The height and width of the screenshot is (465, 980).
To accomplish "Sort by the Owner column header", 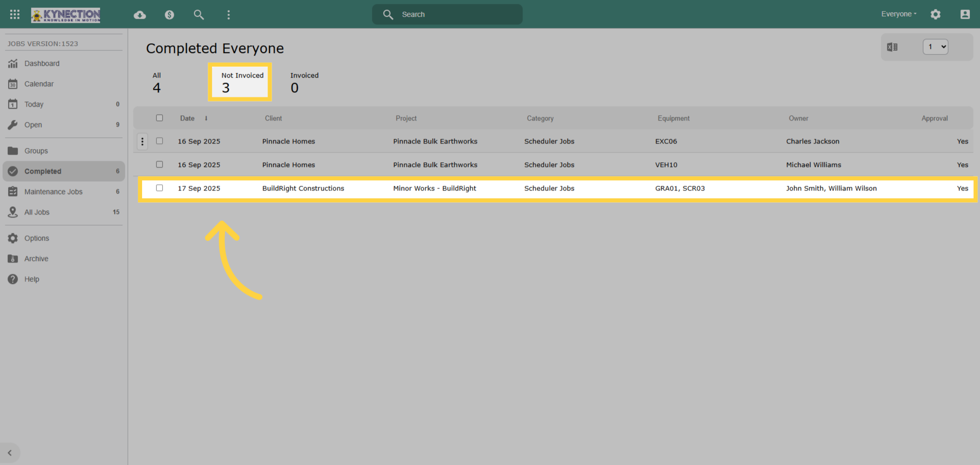I will point(798,118).
